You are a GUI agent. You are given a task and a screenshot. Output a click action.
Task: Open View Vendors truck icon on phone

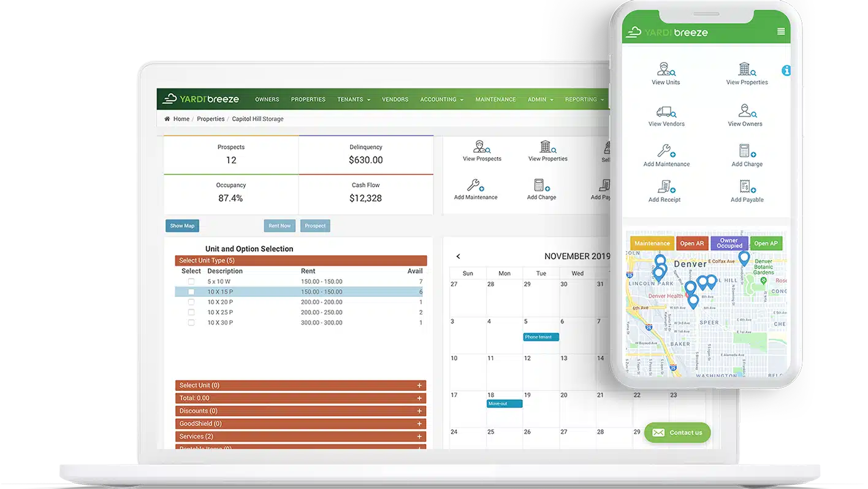point(666,112)
